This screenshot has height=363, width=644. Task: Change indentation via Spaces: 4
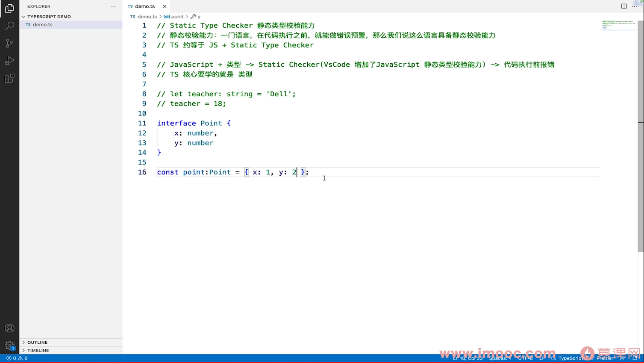pos(500,358)
